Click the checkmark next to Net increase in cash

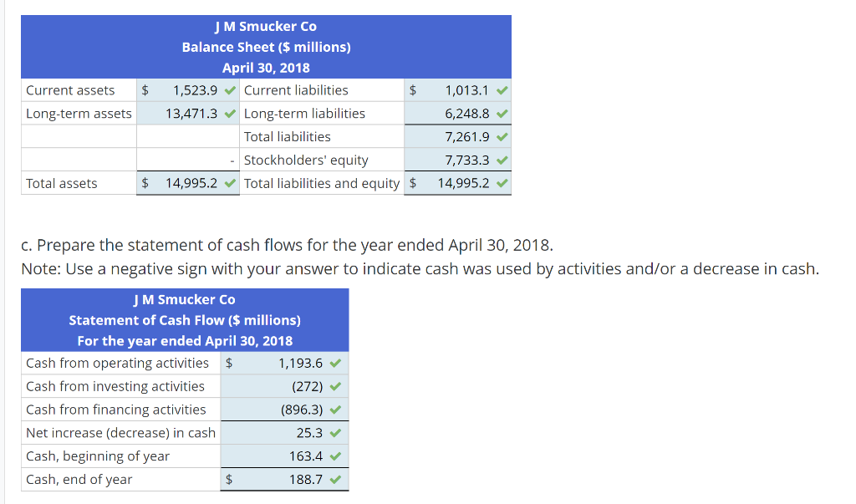pyautogui.click(x=336, y=433)
